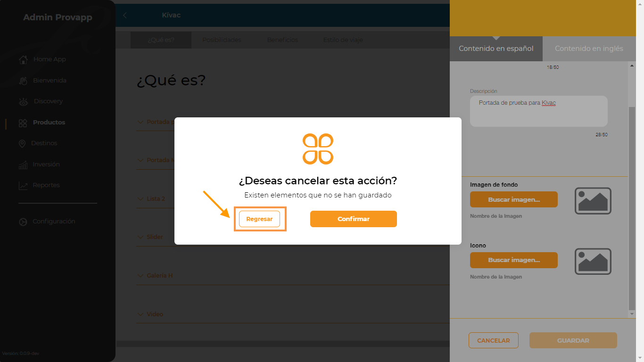Screen dimensions: 644x362
Task: Go back with the arrow beside Kivac
Action: 125,15
